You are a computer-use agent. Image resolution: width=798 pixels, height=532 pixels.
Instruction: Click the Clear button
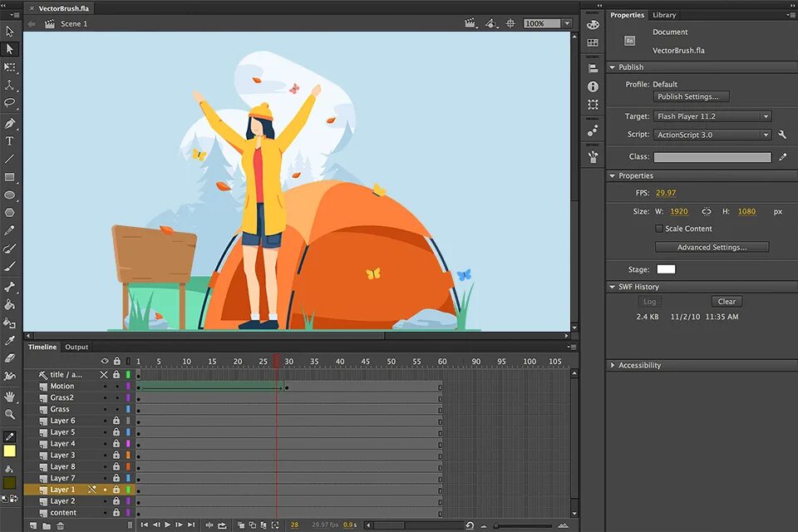[727, 302]
